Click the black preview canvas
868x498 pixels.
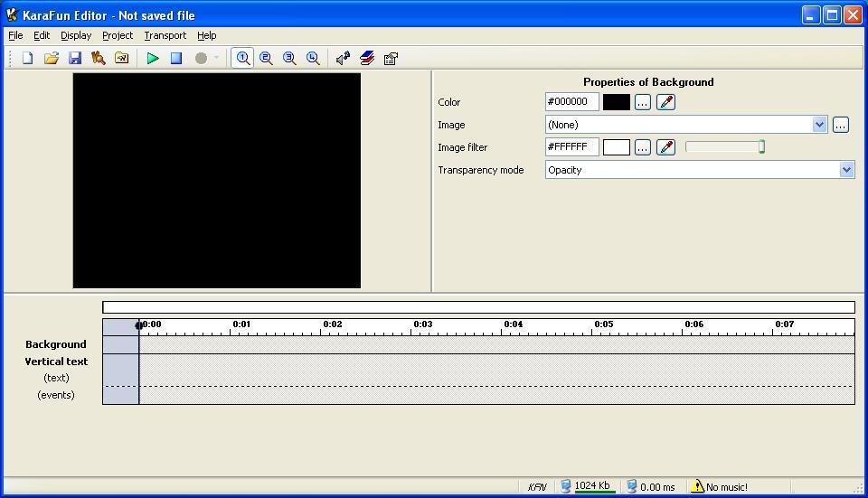(x=216, y=181)
